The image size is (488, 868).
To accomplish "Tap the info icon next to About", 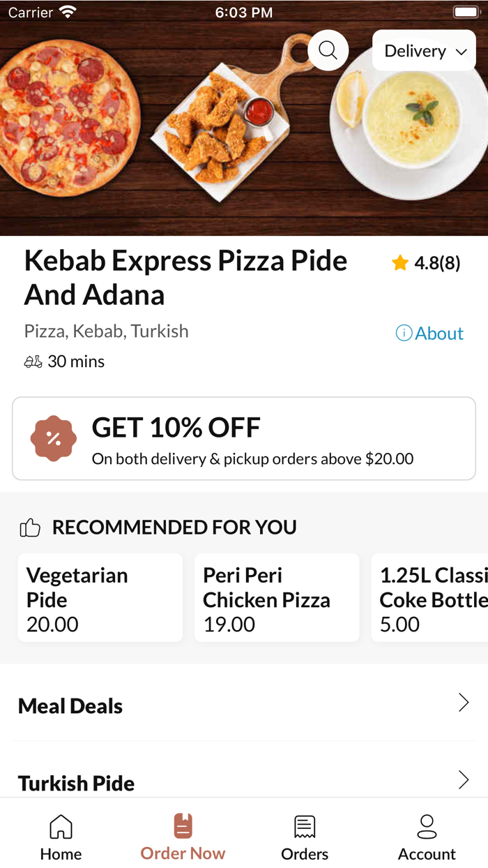I will 404,333.
